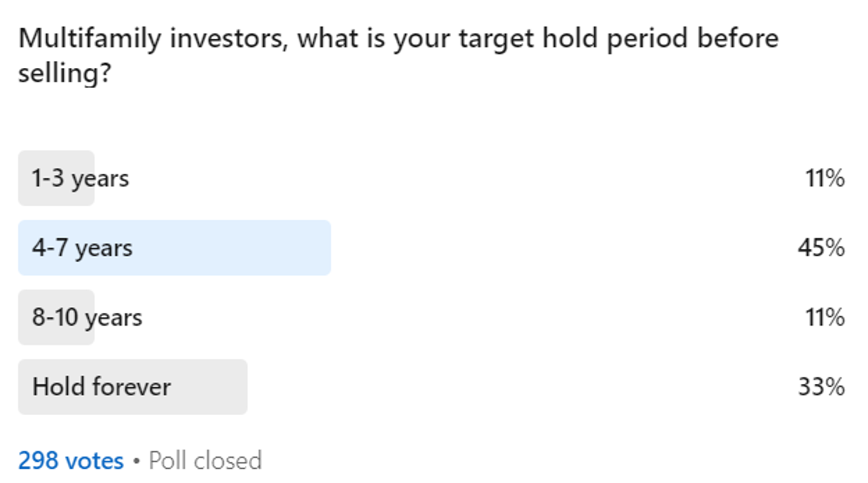Click the 11% result beside 1-3 years
Screen dimensions: 868x483
click(x=825, y=178)
